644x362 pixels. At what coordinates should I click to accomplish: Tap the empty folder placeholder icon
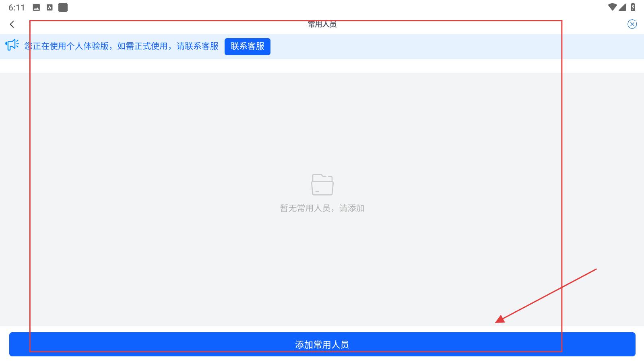coord(322,185)
